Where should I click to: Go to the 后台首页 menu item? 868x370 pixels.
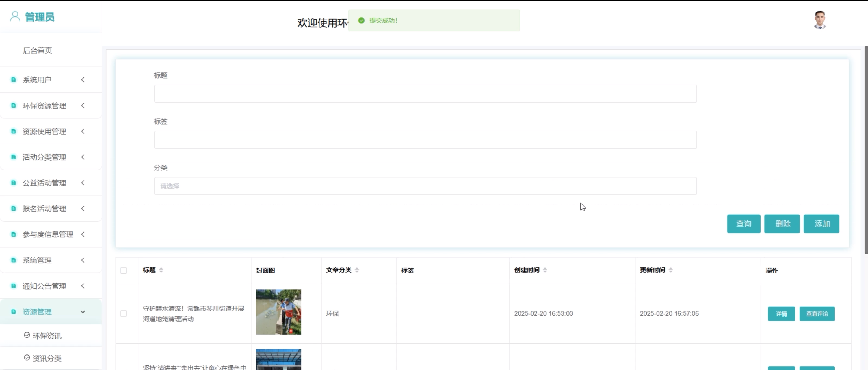(x=37, y=51)
